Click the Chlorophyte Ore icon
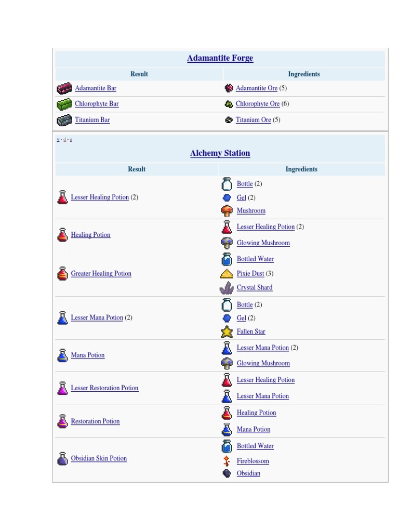The width and height of the screenshot is (399, 532). [229, 104]
